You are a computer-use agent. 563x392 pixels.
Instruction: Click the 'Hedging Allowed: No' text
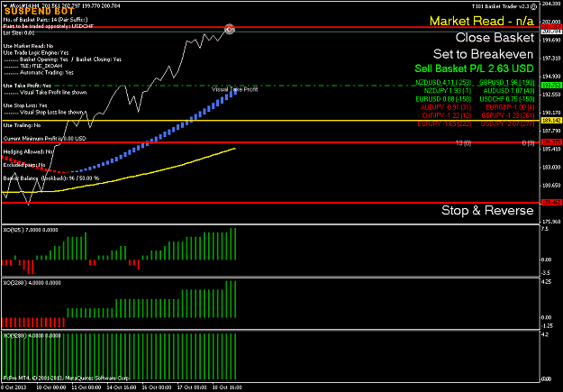[28, 151]
